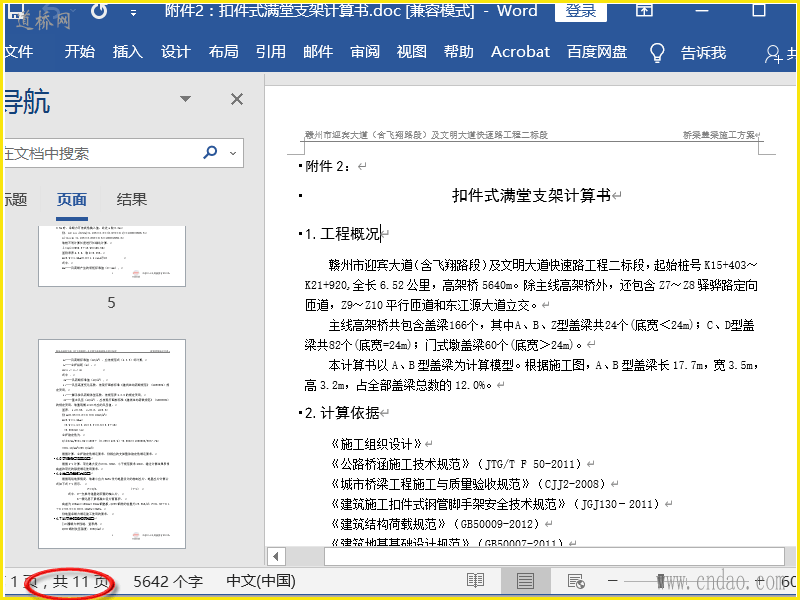Switch to the 结果 navigation tab
800x600 pixels.
point(132,199)
